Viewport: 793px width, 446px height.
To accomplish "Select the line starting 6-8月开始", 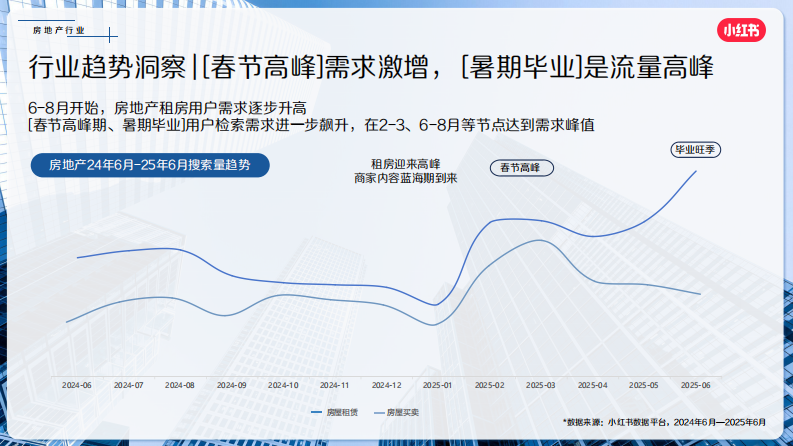I will tap(167, 108).
